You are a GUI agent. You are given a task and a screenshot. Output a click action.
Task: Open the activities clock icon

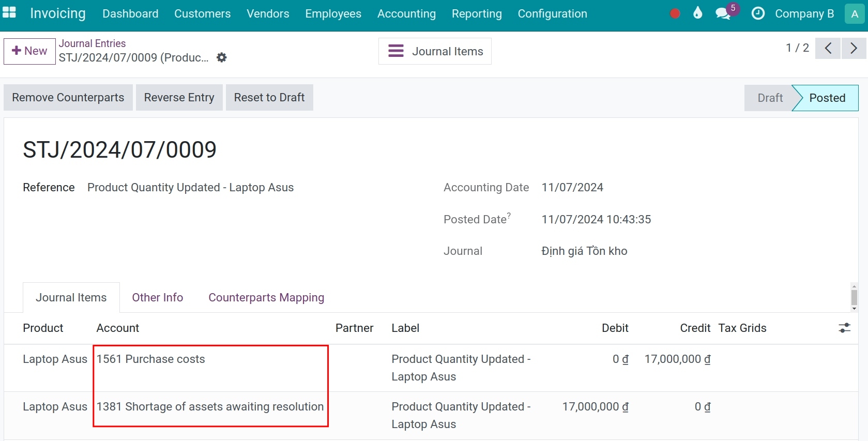click(x=758, y=13)
